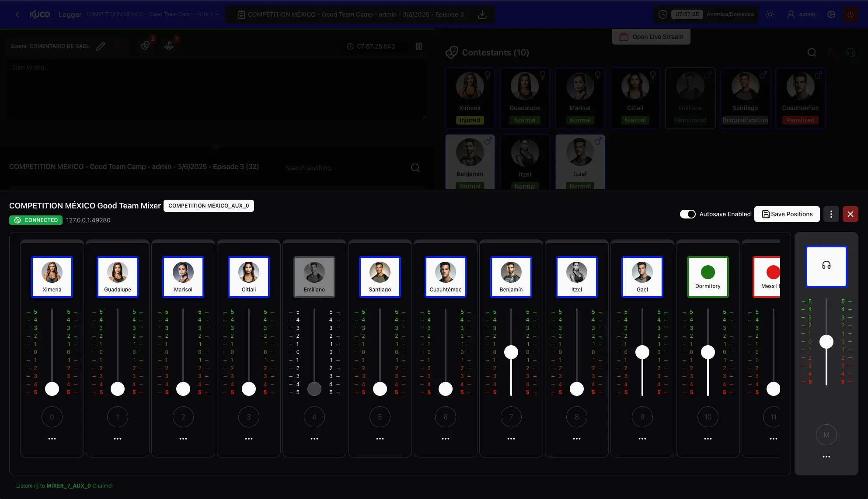Image resolution: width=868 pixels, height=499 pixels.
Task: Mute the master channel with the M button
Action: click(826, 435)
